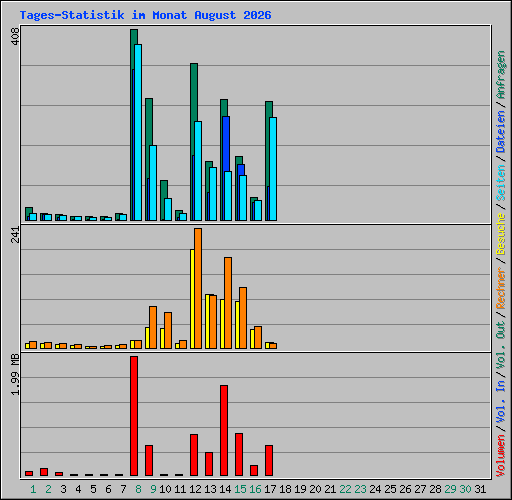Click the 'Anfragen' legend label
Screen dimensions: 512x500
point(501,75)
